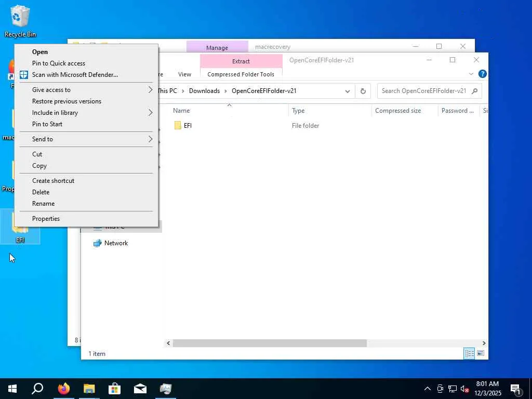532x399 pixels.
Task: Open the Mail app from the taskbar
Action: point(140,389)
